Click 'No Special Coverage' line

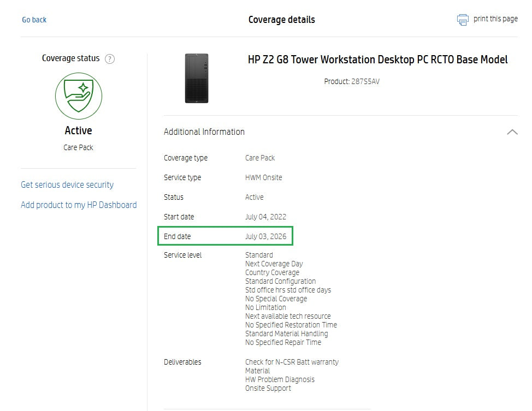pos(276,299)
